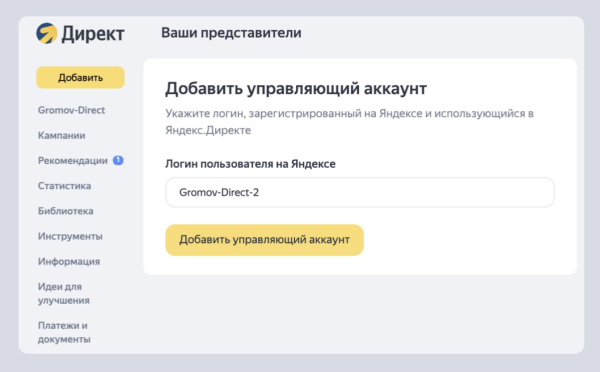Go to Статистика section
This screenshot has height=372, width=600.
(x=64, y=186)
